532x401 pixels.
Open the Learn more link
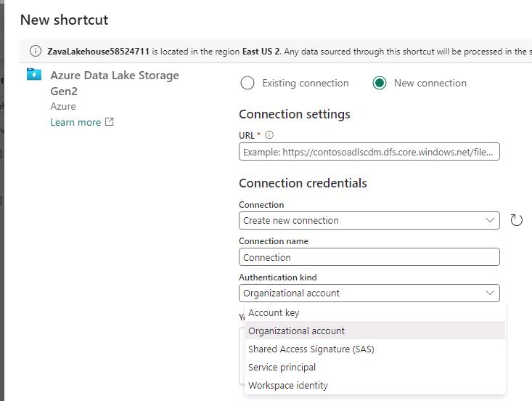pos(75,122)
